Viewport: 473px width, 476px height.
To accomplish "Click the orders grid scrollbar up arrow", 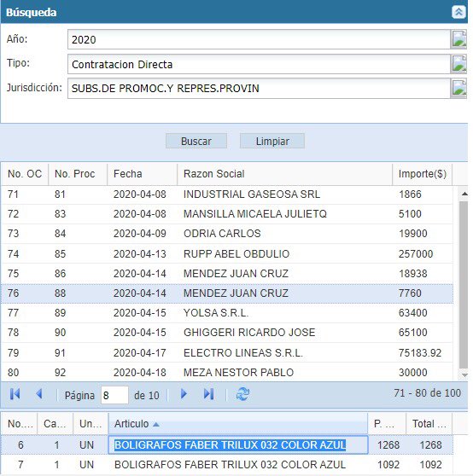I will 464,194.
